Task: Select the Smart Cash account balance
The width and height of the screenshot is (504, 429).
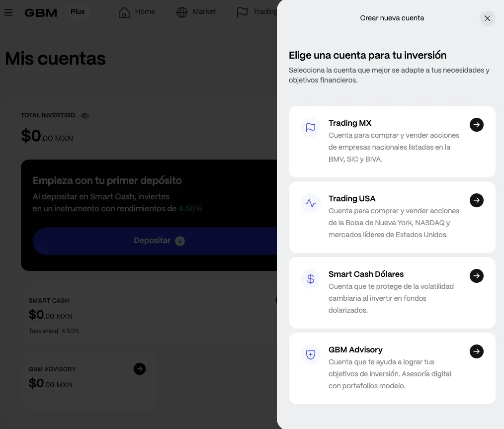Action: pos(51,315)
